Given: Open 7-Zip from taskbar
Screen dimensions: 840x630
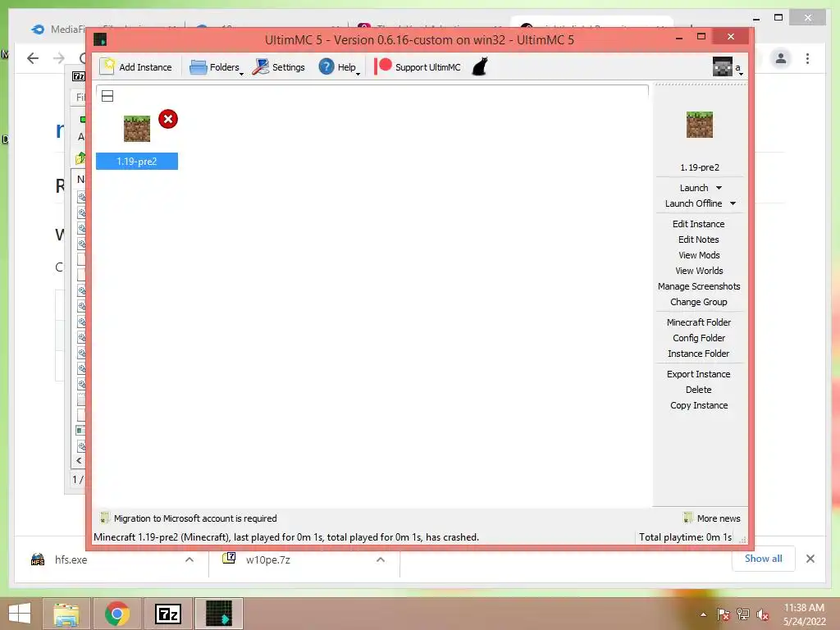Looking at the screenshot, I should 167,614.
